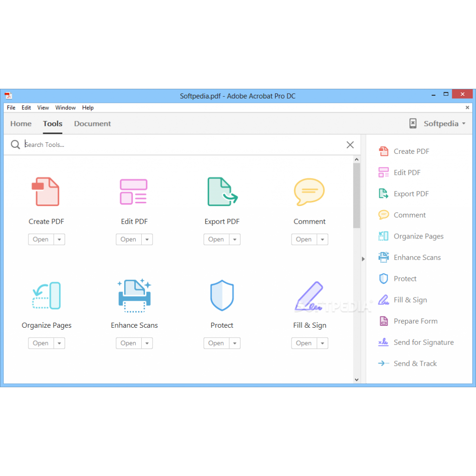The image size is (476, 476).
Task: Open the Send for Signature sidebar item
Action: tap(423, 342)
